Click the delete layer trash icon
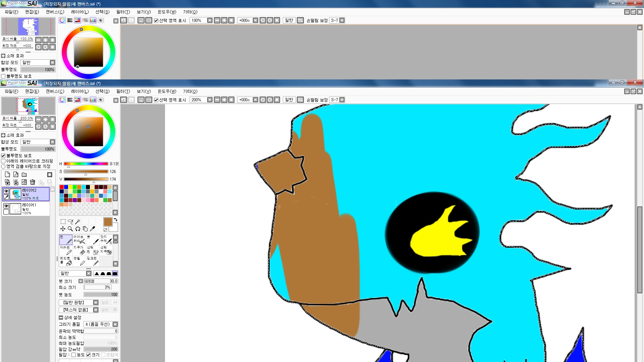644x362 pixels. [33, 182]
